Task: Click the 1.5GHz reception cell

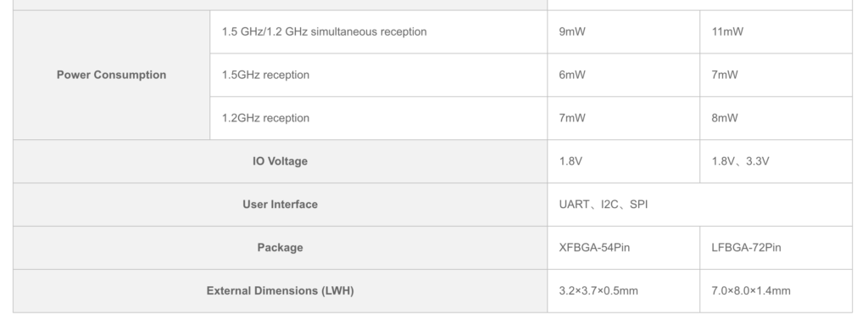Action: click(x=379, y=75)
